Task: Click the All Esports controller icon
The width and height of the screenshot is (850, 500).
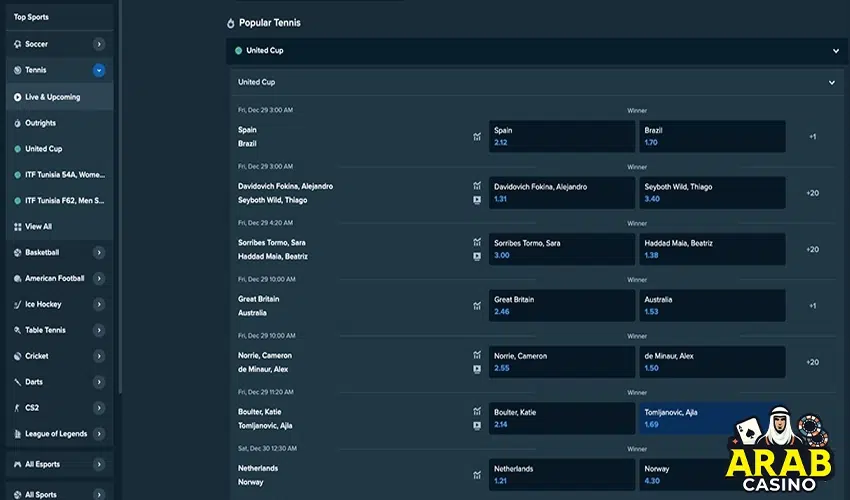Action: [x=17, y=464]
